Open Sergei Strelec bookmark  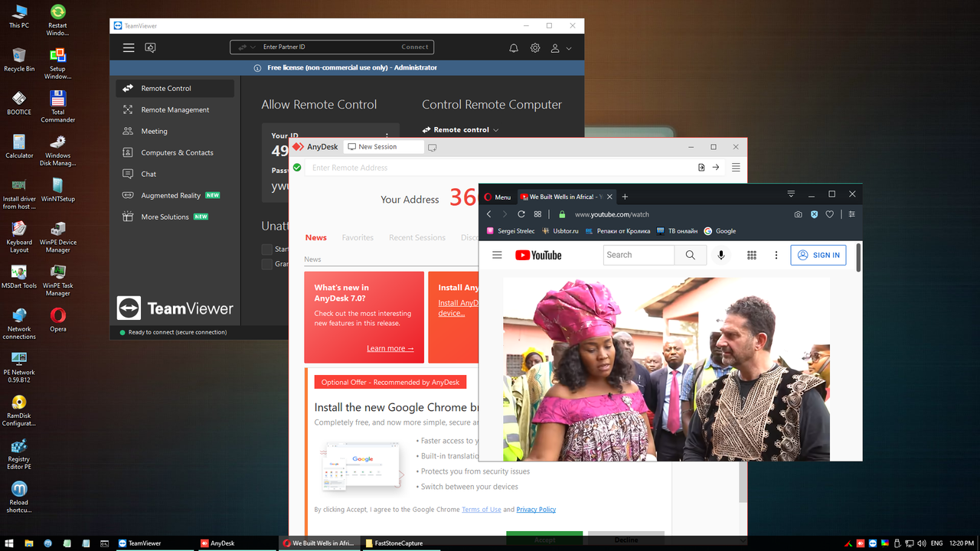[511, 231]
